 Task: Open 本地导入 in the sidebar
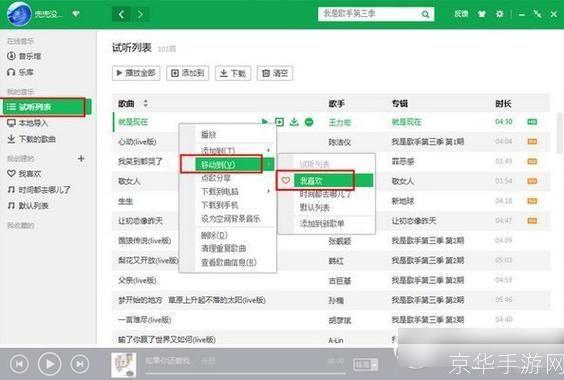click(x=28, y=123)
